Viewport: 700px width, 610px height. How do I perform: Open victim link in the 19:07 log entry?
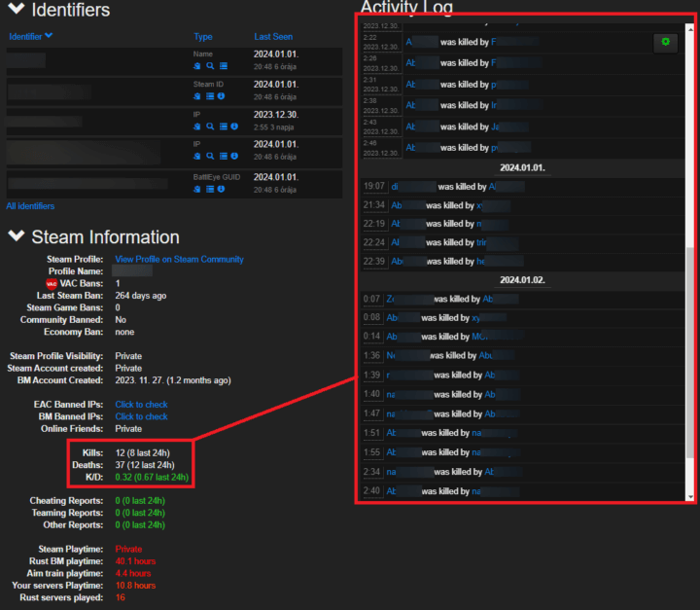click(413, 187)
